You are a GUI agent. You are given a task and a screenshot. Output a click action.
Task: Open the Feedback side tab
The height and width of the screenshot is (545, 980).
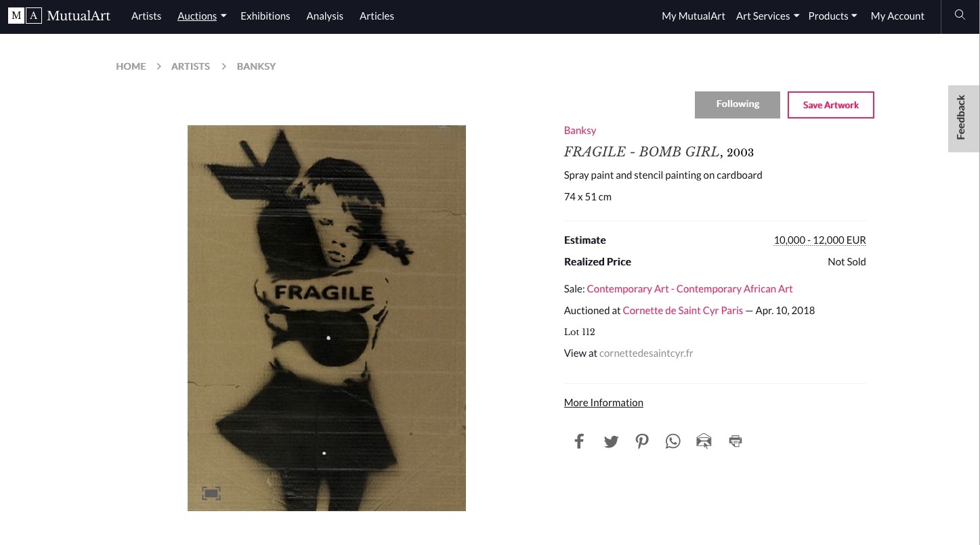(962, 118)
